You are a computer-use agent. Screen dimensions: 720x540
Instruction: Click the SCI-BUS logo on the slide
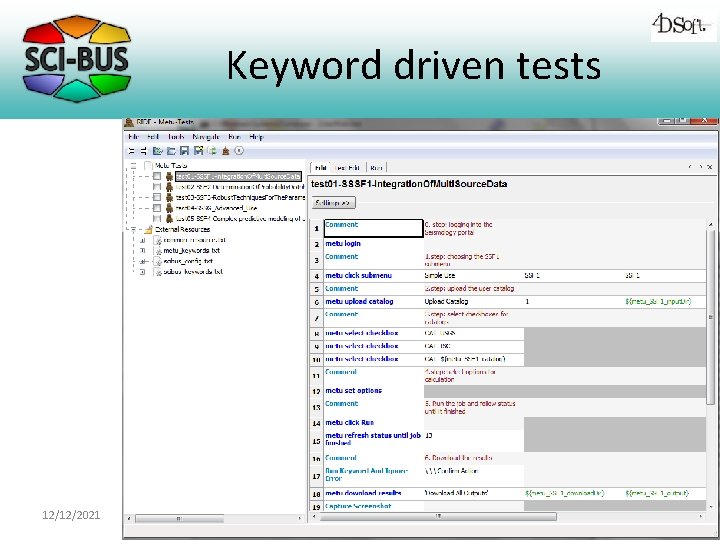[x=77, y=58]
